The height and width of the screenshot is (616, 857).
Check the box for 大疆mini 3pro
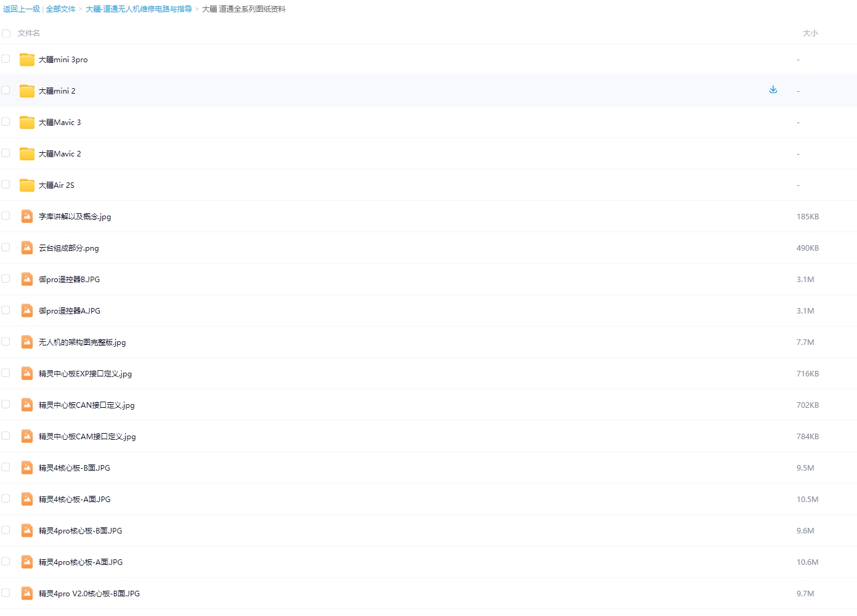(6, 59)
